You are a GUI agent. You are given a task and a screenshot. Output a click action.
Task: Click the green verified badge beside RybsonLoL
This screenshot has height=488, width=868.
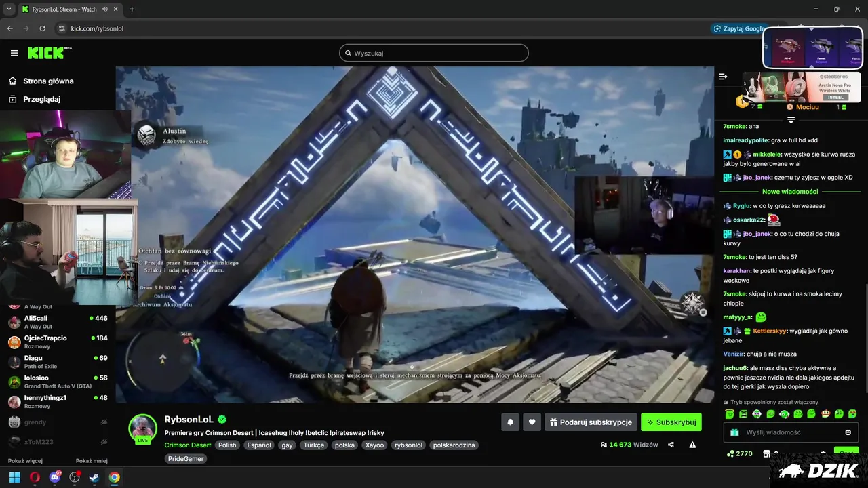click(222, 420)
